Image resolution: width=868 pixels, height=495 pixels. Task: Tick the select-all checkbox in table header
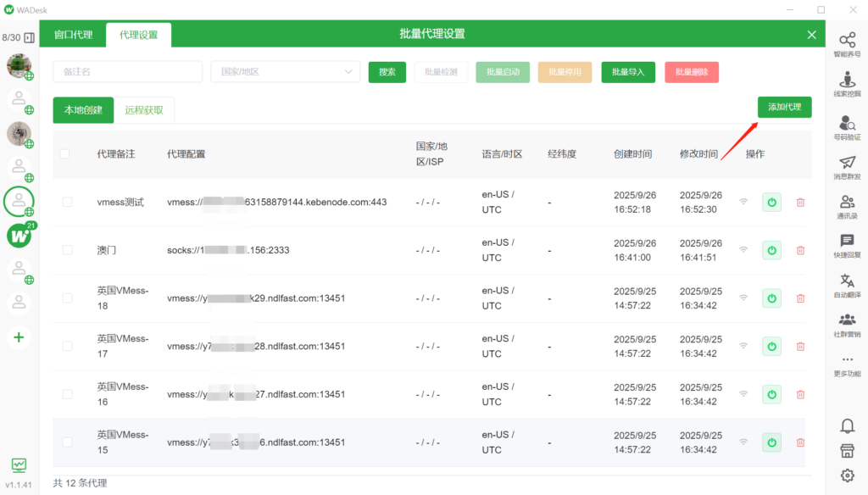tap(64, 154)
